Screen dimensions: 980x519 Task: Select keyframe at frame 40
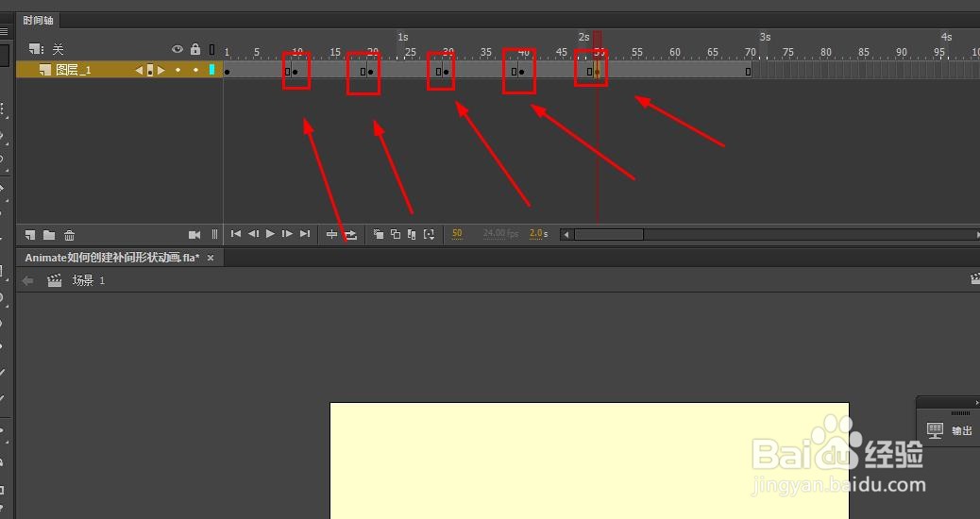coord(522,72)
